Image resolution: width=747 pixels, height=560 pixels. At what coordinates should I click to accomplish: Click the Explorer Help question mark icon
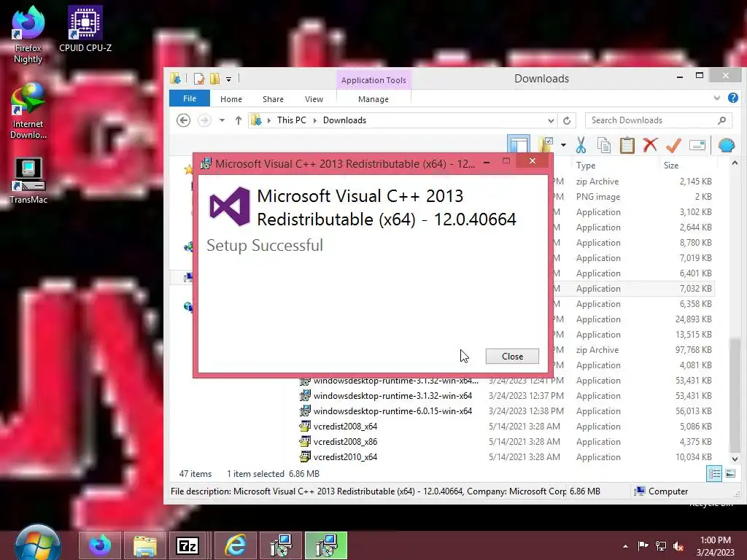pos(732,98)
